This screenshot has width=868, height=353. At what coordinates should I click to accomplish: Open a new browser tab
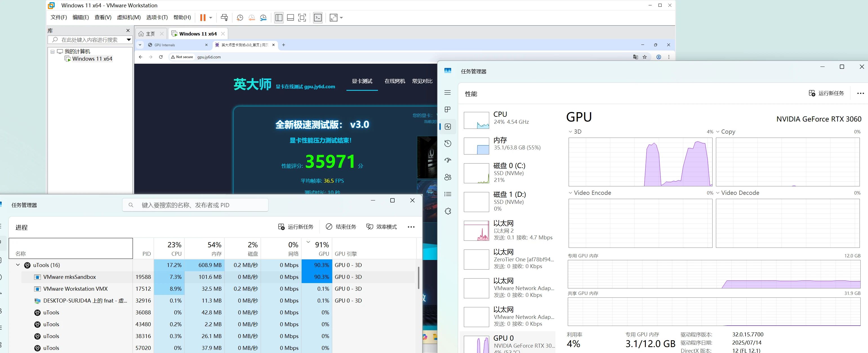(283, 45)
